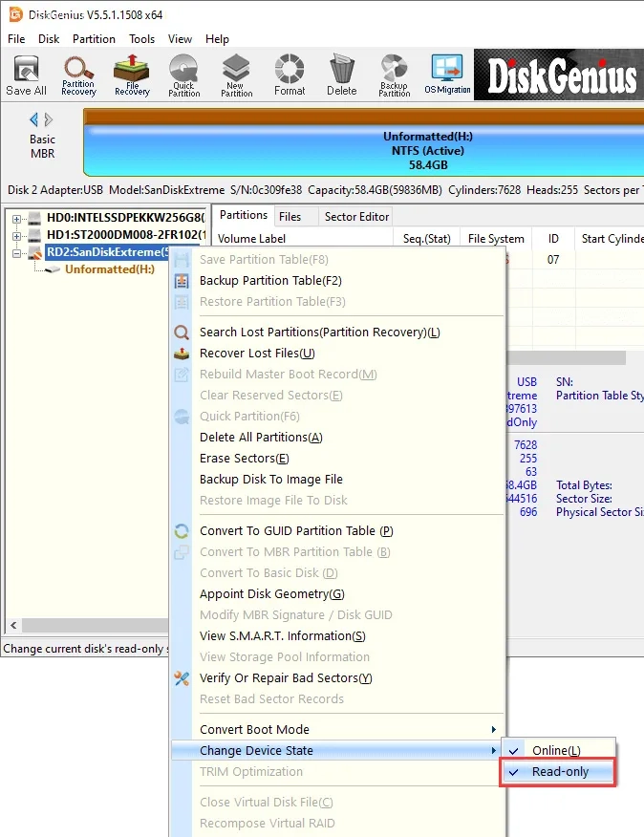644x837 pixels.
Task: Open the Partition Recovery tool
Action: [x=78, y=75]
